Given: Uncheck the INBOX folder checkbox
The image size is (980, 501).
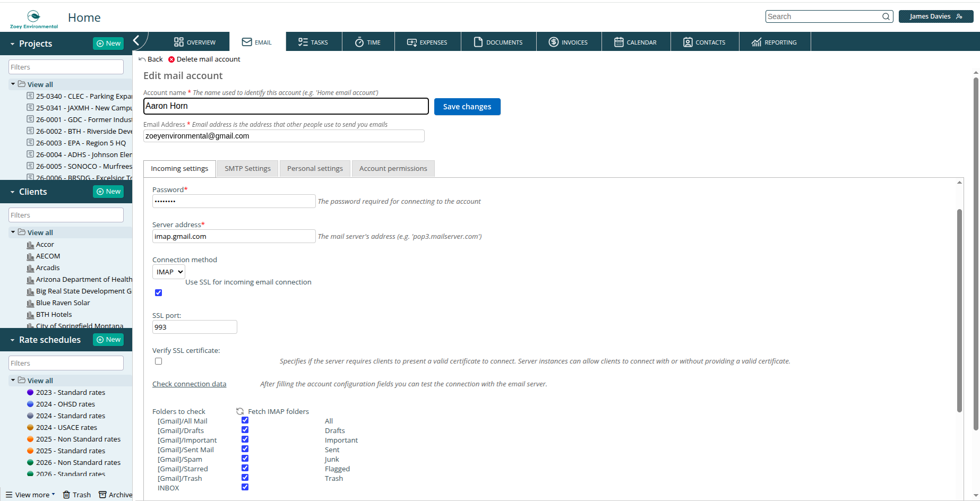Looking at the screenshot, I should coord(245,487).
